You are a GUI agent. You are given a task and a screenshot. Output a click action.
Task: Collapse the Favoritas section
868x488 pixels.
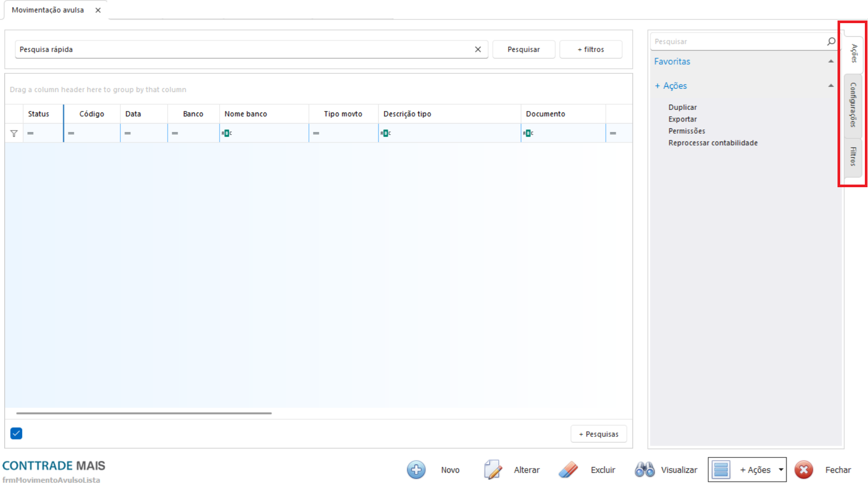click(x=831, y=62)
